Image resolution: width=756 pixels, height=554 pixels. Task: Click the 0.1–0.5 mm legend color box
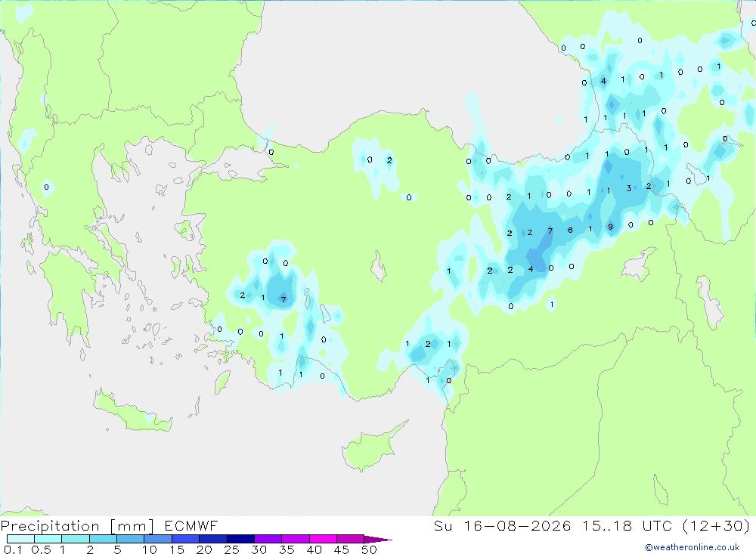[x=20, y=539]
